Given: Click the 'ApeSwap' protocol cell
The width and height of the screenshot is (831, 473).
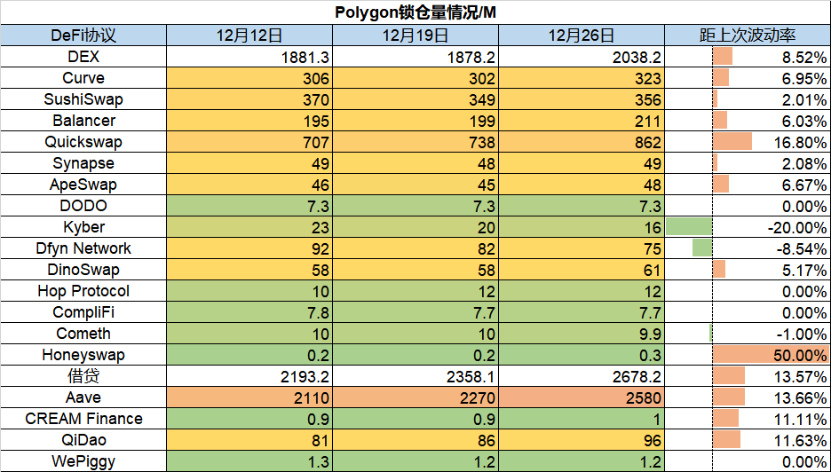Looking at the screenshot, I should point(83,184).
